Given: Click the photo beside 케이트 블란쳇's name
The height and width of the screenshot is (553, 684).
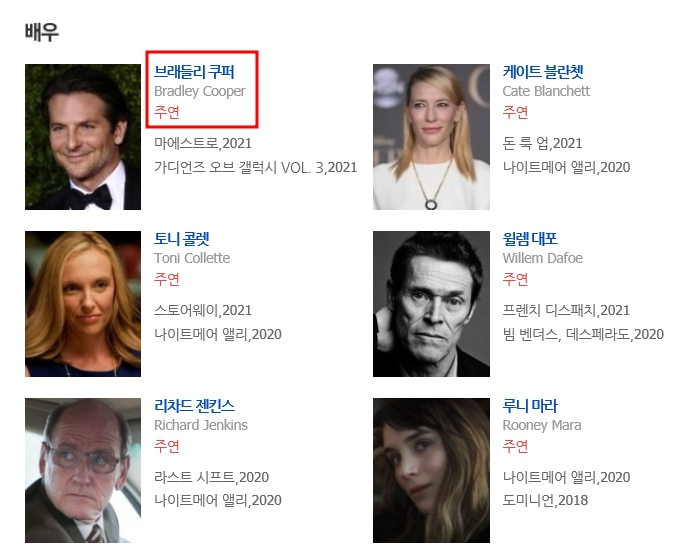Looking at the screenshot, I should tap(431, 137).
